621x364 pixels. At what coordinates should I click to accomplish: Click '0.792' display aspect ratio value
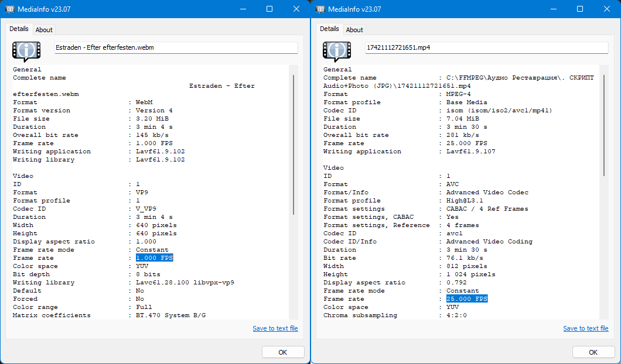point(456,283)
